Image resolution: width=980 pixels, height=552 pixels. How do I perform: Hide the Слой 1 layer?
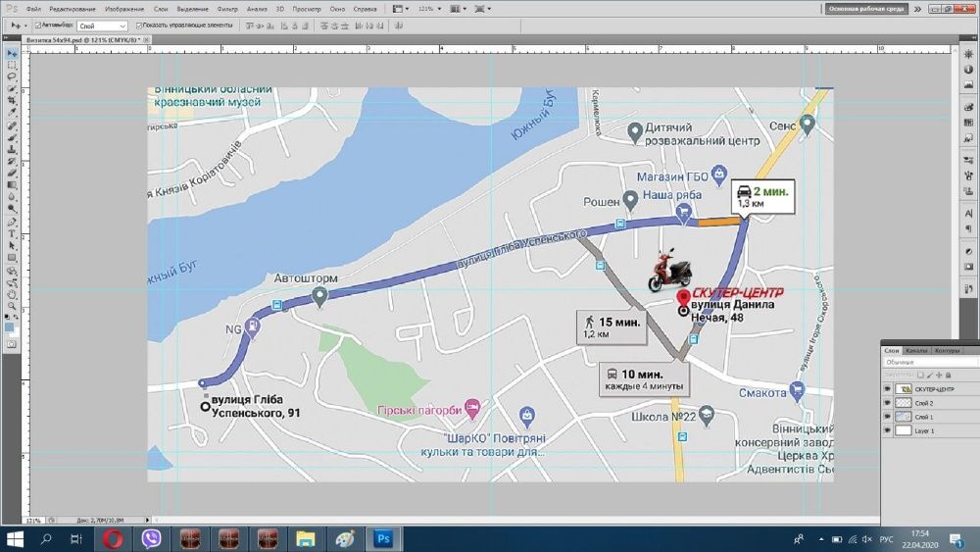887,417
